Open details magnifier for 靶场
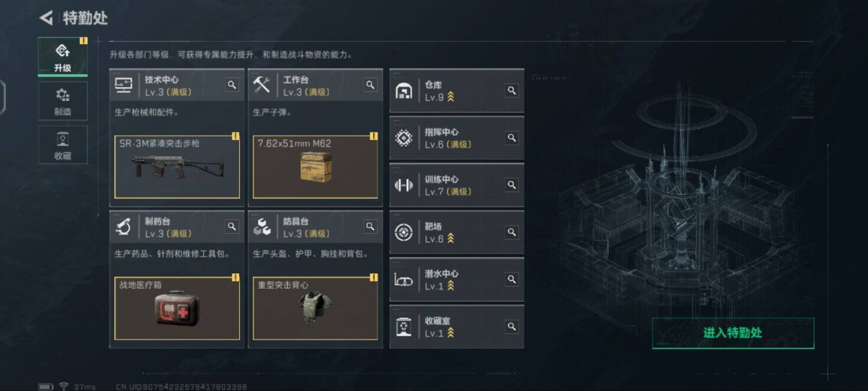 click(512, 232)
